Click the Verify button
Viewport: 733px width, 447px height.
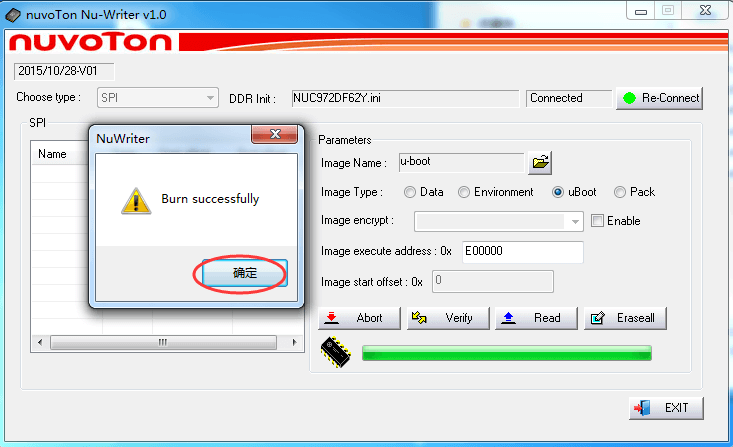pos(448,318)
